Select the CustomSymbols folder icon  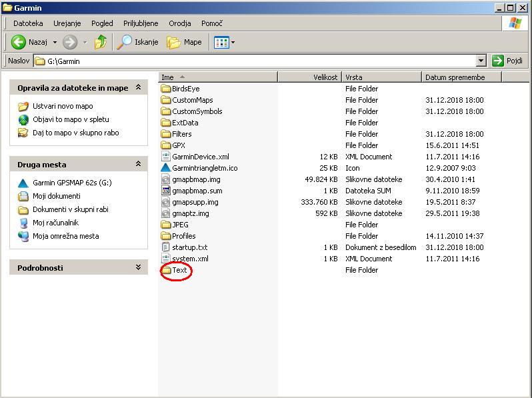pos(165,111)
